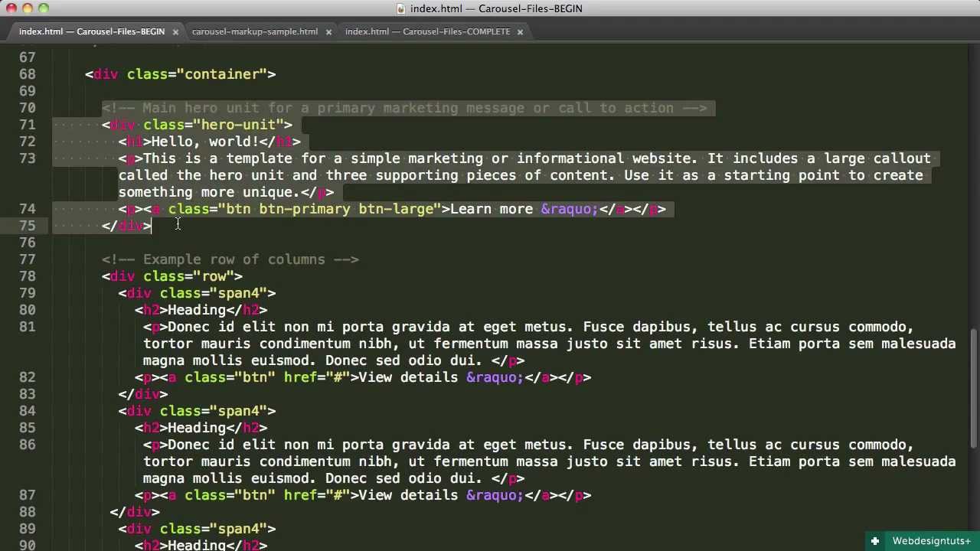Click line number 82 in gutter

click(28, 377)
